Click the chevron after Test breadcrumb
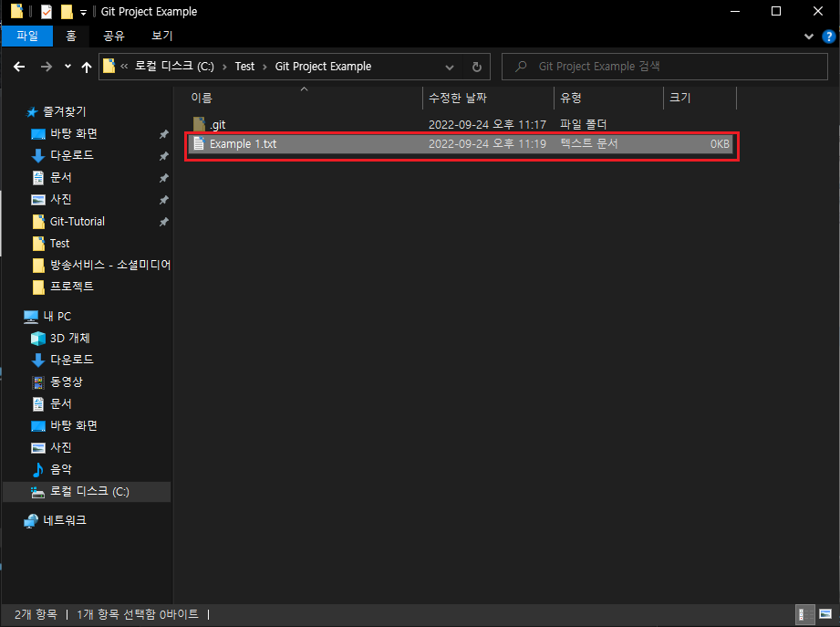Image resolution: width=840 pixels, height=627 pixels. coord(264,67)
